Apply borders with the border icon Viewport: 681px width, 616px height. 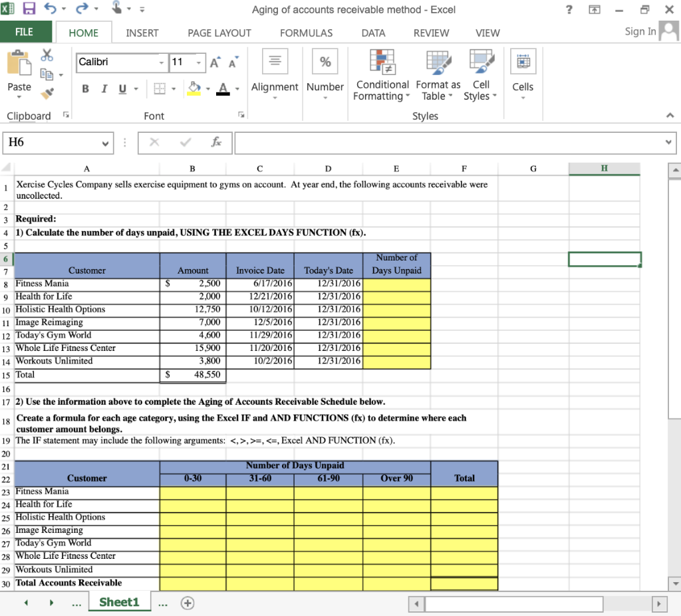pos(160,88)
